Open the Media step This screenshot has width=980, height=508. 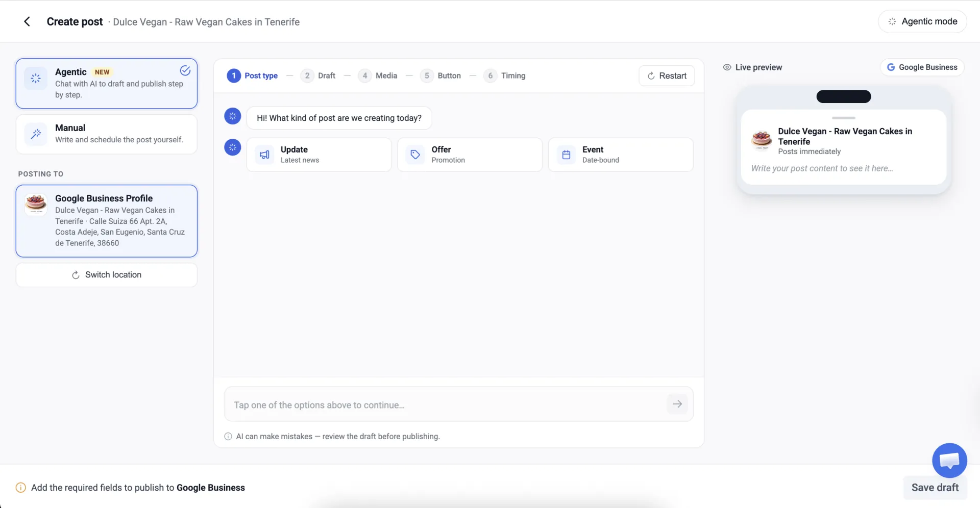point(378,75)
